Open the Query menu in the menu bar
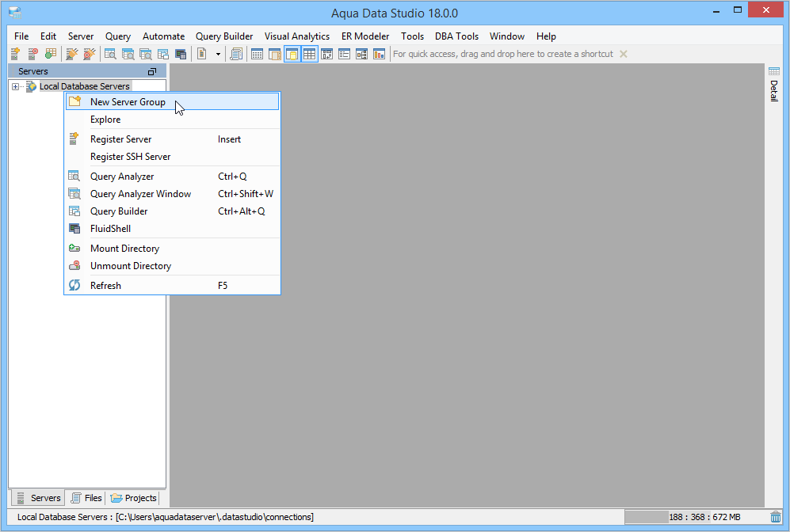The width and height of the screenshot is (790, 532). 118,36
